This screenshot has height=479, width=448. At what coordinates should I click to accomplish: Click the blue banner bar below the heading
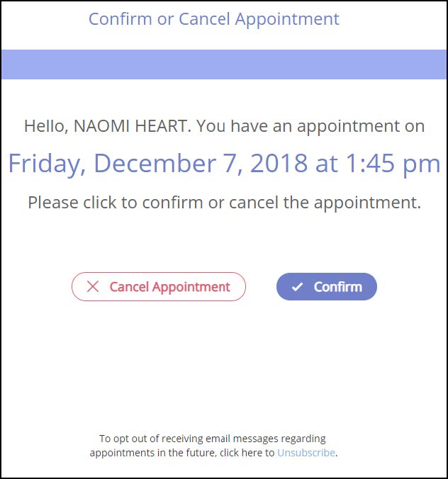[224, 64]
